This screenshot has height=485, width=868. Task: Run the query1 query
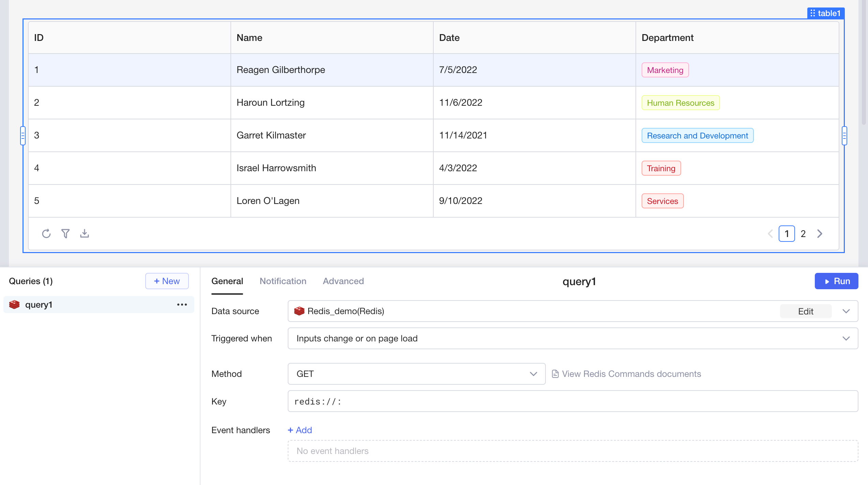click(836, 281)
